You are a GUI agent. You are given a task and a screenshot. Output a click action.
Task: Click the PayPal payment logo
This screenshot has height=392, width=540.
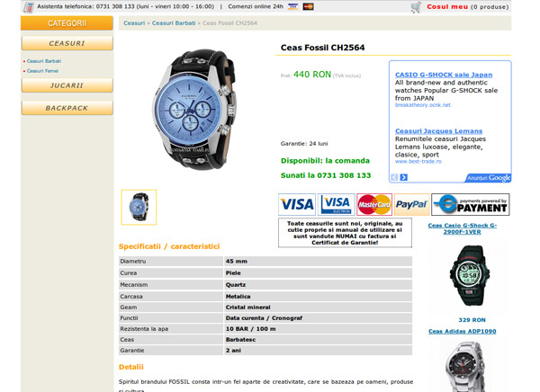(x=411, y=204)
